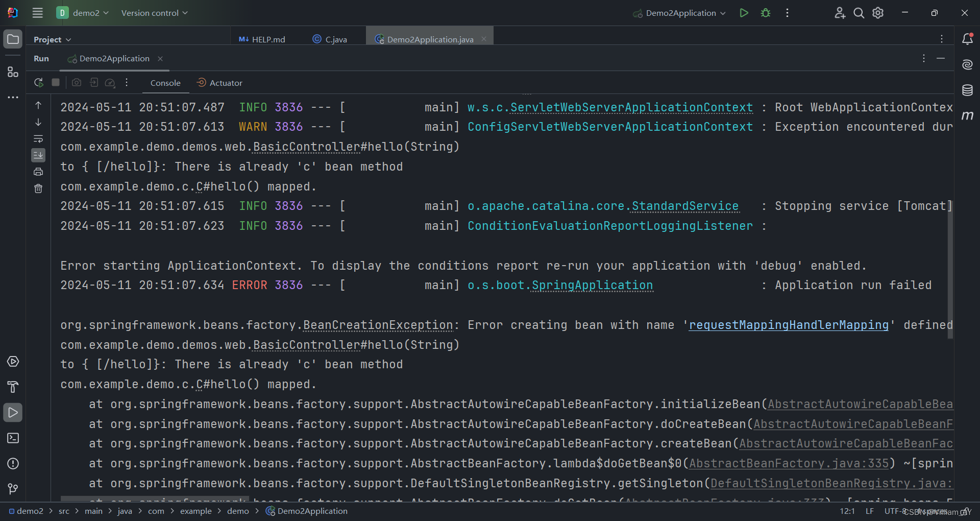Viewport: 980px width, 521px height.
Task: Open the AI Assistant spiral icon
Action: pyautogui.click(x=967, y=65)
